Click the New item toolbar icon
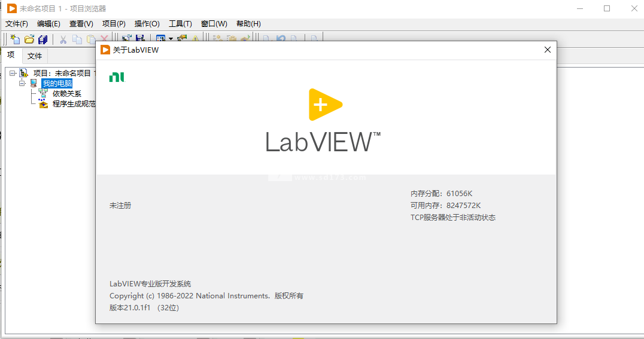Image resolution: width=644 pixels, height=339 pixels. click(15, 39)
